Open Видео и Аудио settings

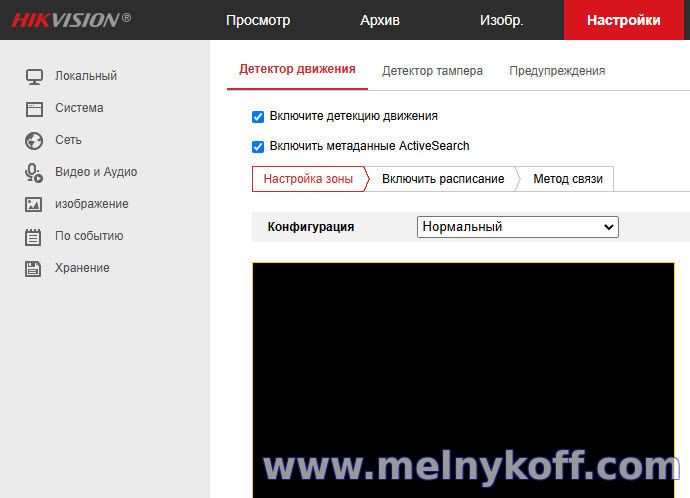click(x=96, y=172)
